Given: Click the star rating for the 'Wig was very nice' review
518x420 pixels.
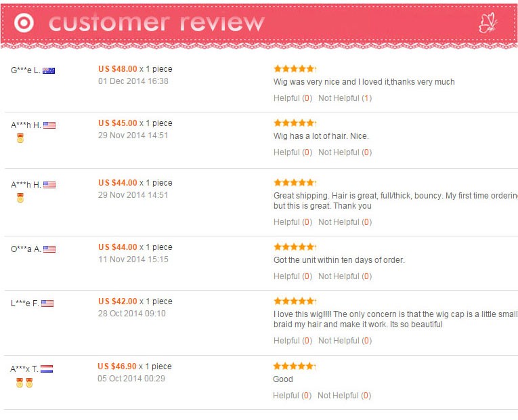Looking at the screenshot, I should click(x=295, y=68).
